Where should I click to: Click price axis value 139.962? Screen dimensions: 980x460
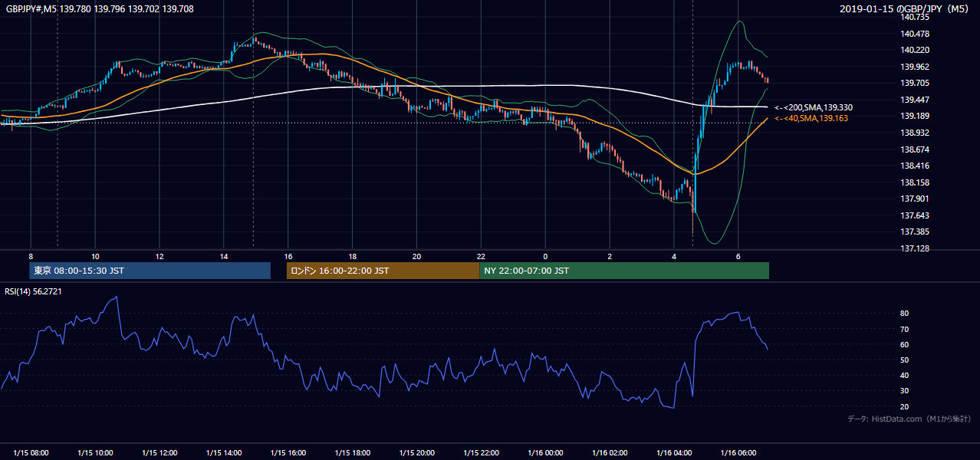(x=916, y=67)
